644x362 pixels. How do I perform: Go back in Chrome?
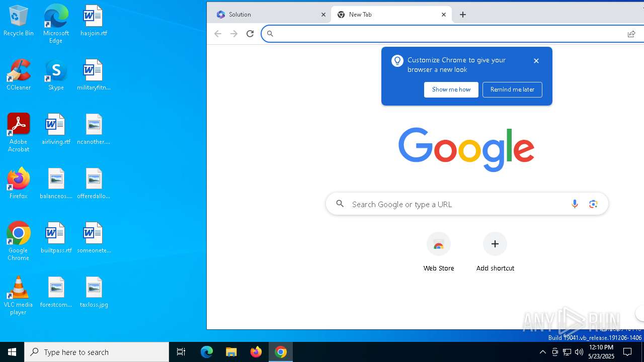tap(218, 34)
